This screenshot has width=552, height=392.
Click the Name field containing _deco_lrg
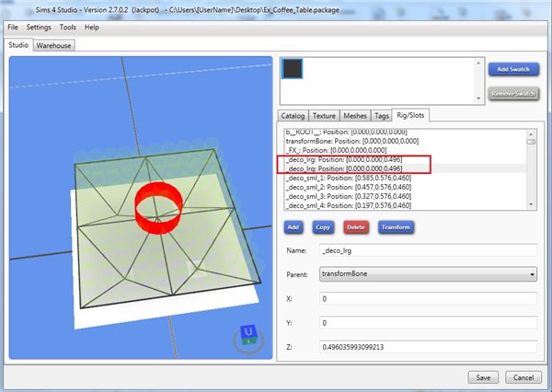[x=427, y=249]
